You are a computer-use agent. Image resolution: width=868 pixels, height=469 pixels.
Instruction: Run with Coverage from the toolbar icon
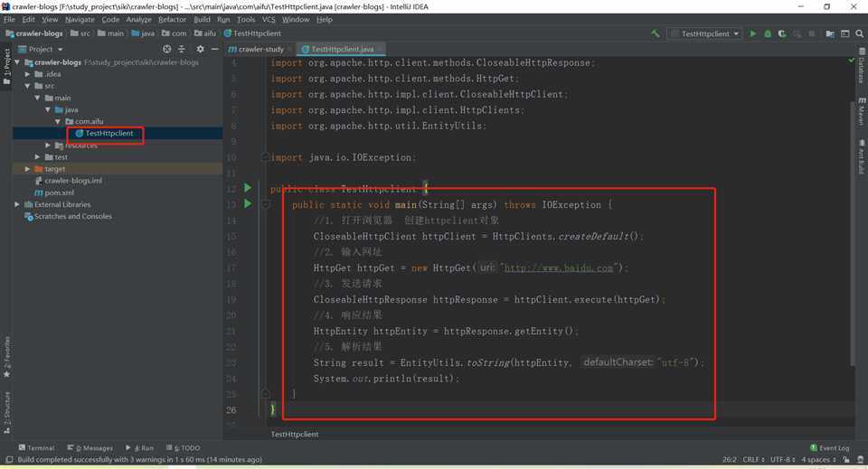coord(782,33)
